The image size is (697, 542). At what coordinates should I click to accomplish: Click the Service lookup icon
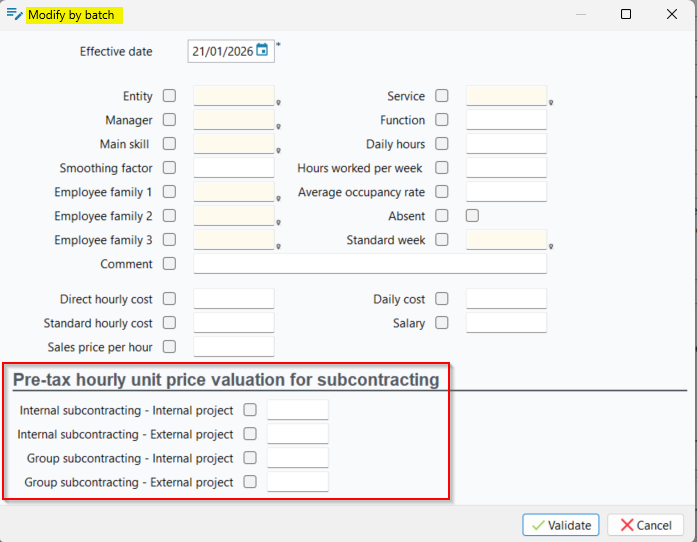click(x=552, y=102)
